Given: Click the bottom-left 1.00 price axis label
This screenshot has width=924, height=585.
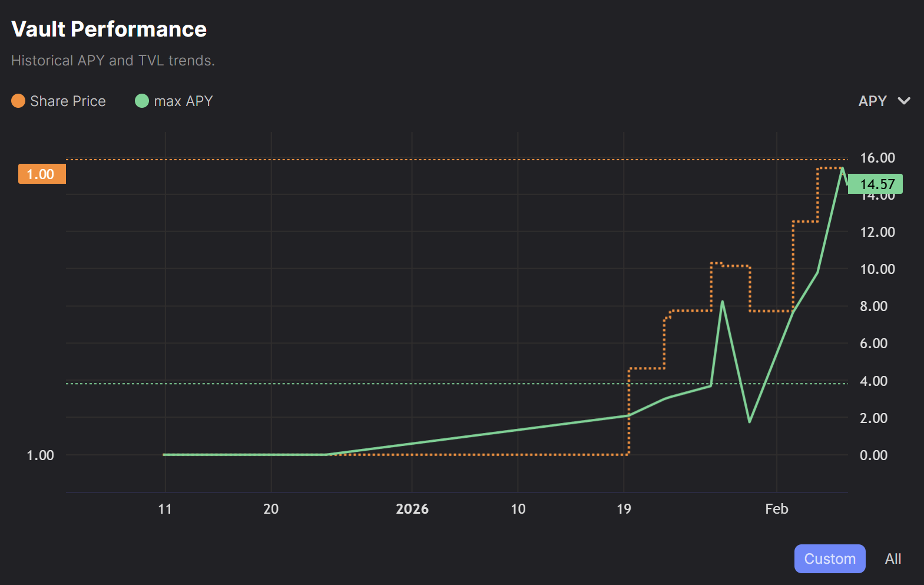Looking at the screenshot, I should tap(40, 455).
